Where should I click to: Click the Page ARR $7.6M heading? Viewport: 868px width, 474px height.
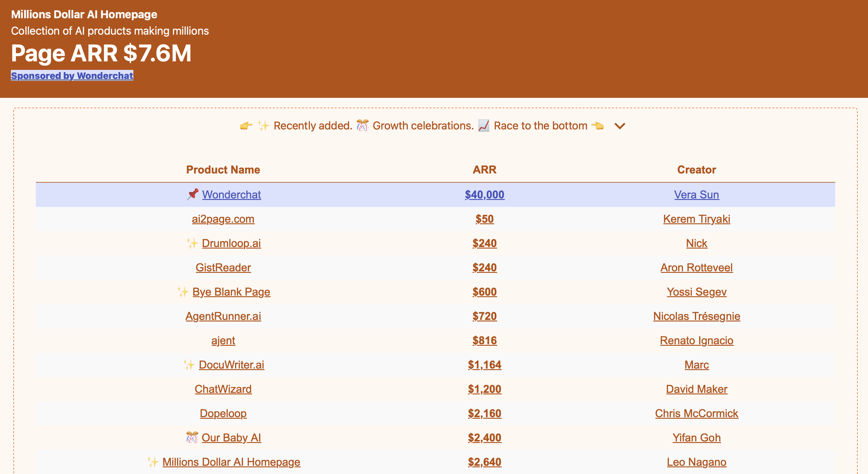(x=101, y=53)
